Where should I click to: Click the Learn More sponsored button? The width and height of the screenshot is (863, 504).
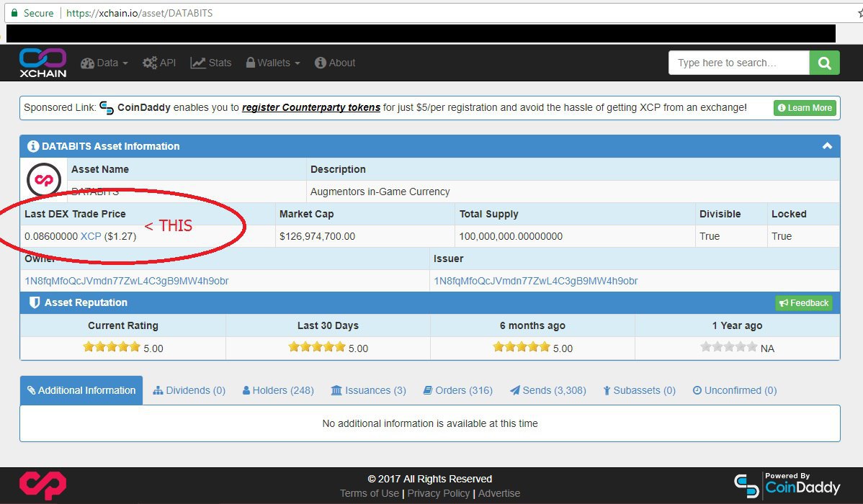(x=805, y=108)
